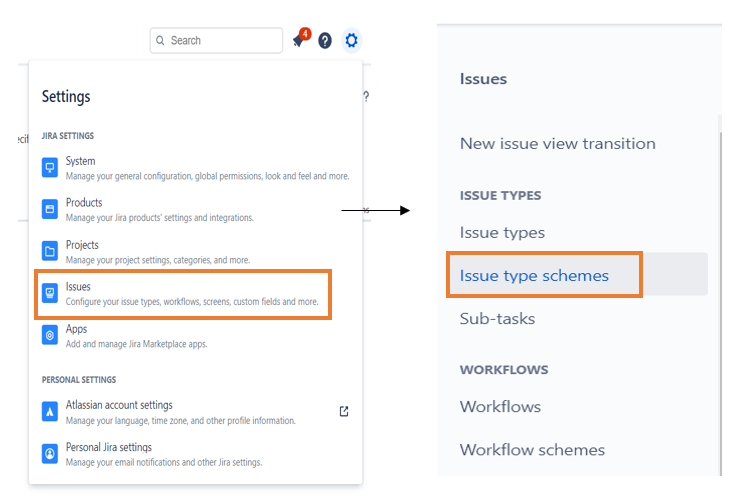This screenshot has width=737, height=503.
Task: Click the Settings gear icon
Action: coord(351,40)
